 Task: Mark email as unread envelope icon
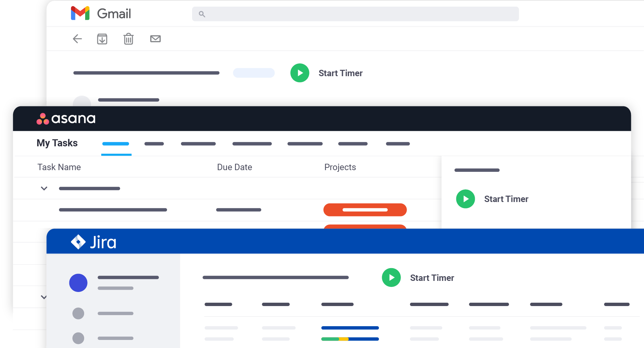pyautogui.click(x=155, y=39)
